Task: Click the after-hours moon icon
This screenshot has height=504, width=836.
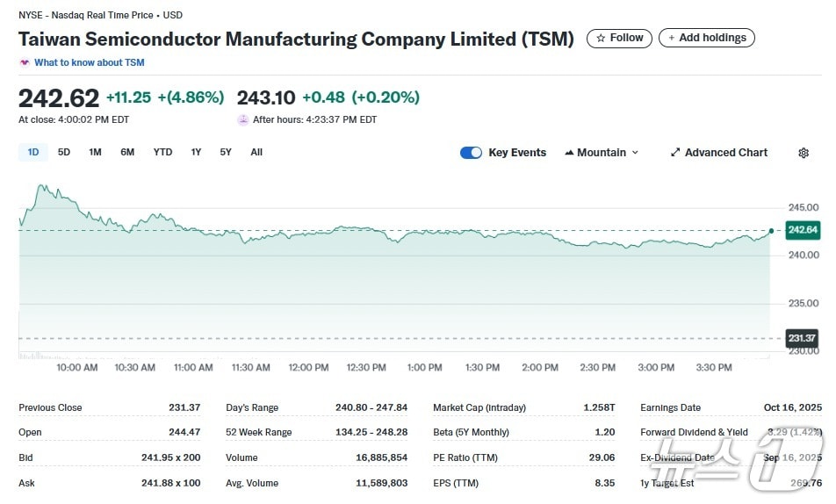Action: click(x=243, y=119)
